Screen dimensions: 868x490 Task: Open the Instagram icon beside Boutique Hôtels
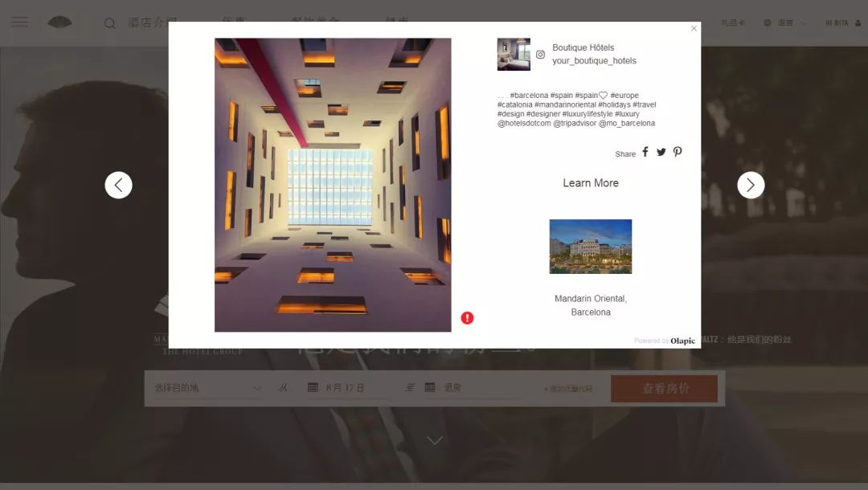click(540, 55)
